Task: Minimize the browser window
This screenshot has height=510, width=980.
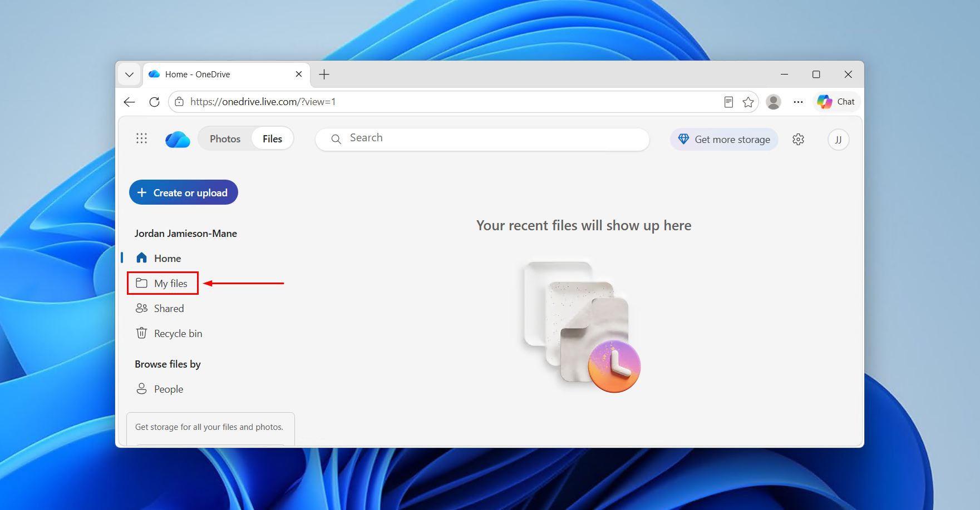Action: [784, 74]
